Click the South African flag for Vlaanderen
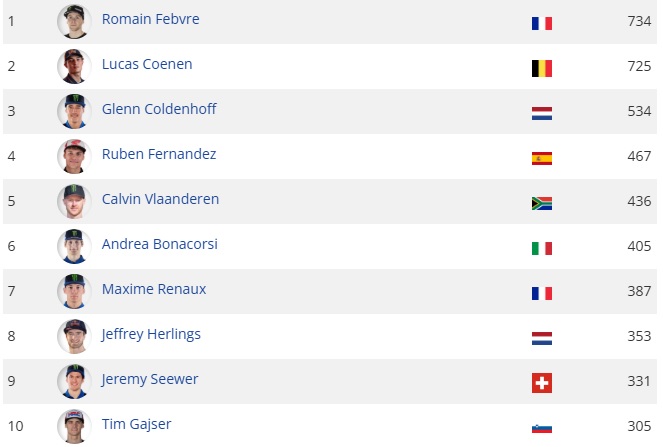This screenshot has width=663, height=447. [541, 203]
